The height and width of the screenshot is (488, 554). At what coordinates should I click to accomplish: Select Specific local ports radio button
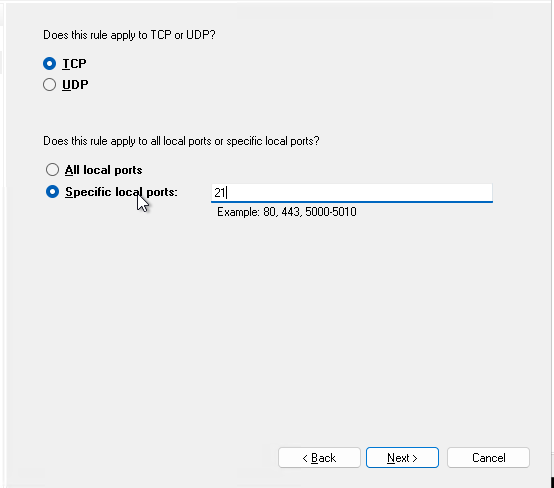pos(52,192)
